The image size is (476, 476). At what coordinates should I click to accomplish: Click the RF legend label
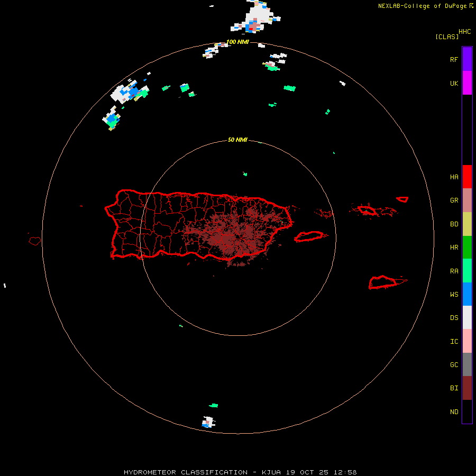[454, 59]
